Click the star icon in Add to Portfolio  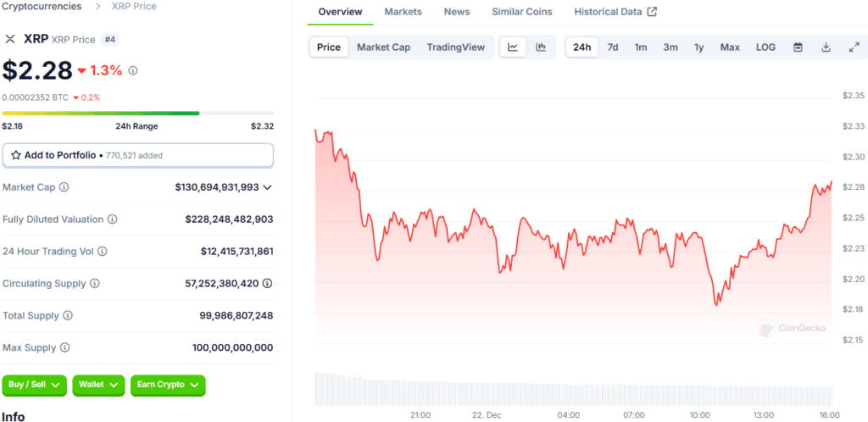16,155
